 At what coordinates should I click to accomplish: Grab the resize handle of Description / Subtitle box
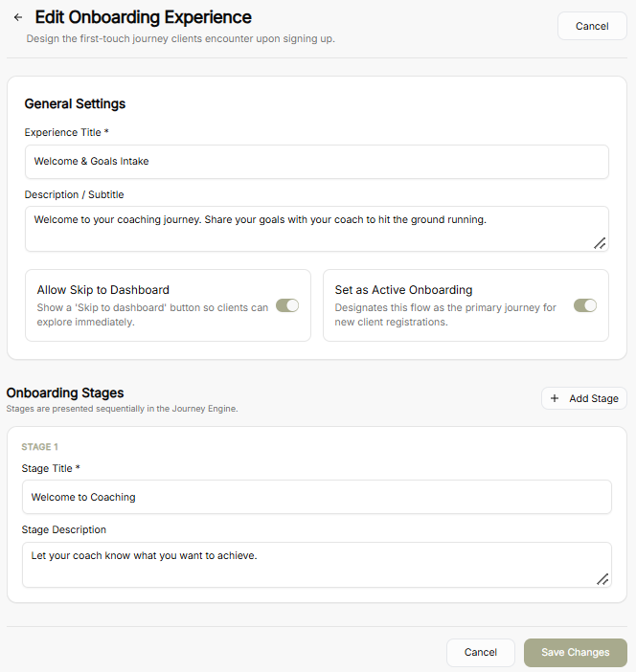[x=600, y=243]
